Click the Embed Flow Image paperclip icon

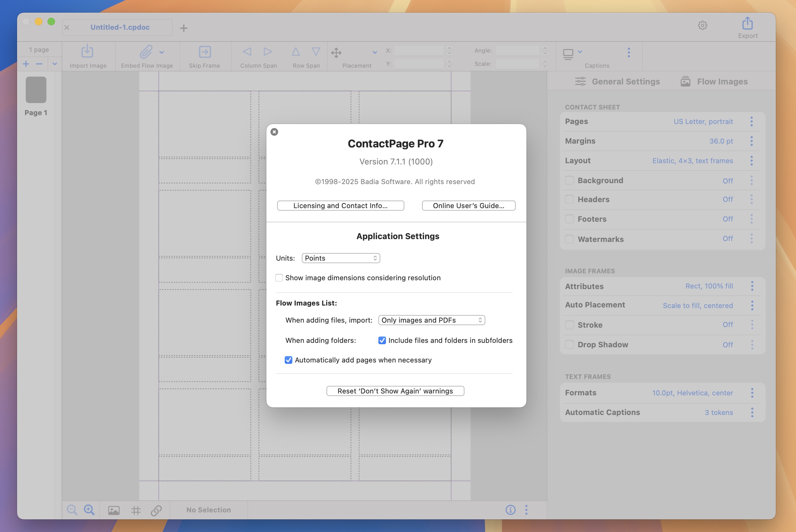[146, 52]
